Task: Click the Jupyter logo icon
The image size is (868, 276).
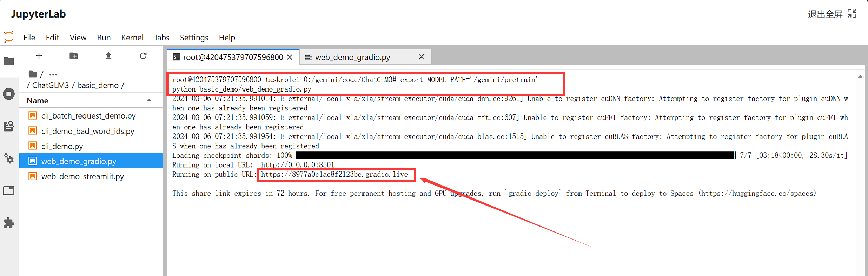Action: click(x=9, y=37)
